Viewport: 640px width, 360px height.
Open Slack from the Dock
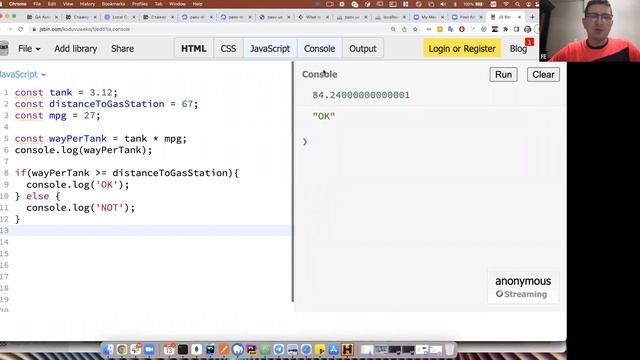(x=136, y=349)
